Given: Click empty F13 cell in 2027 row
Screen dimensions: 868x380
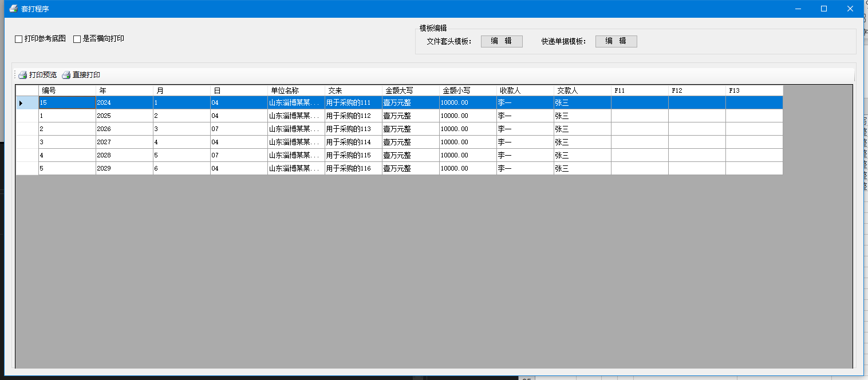Looking at the screenshot, I should (754, 142).
